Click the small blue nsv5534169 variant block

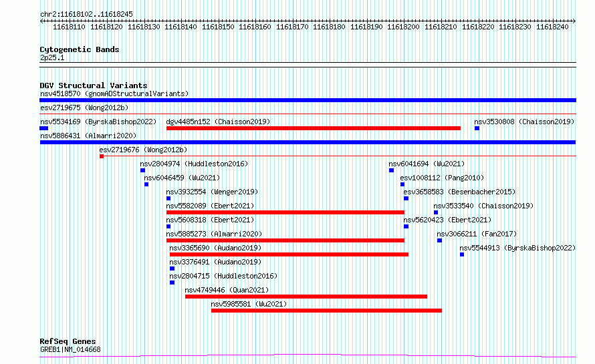coord(44,128)
